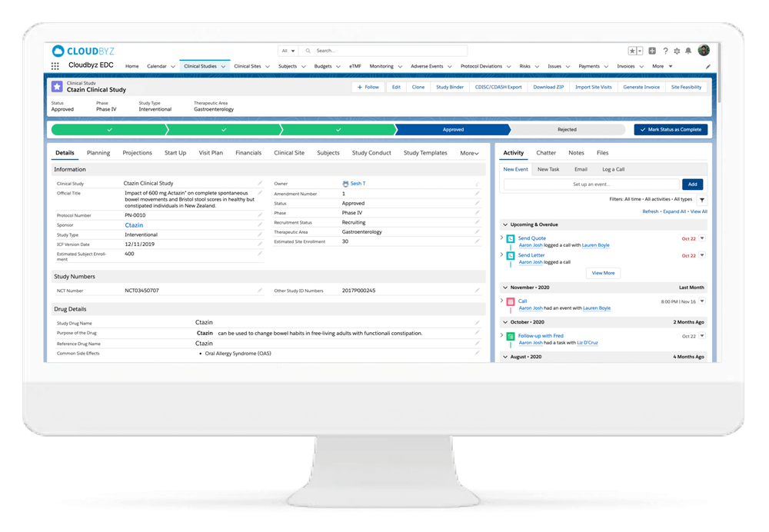Select the Log a Call tab
This screenshot has width=769, height=532.
point(613,170)
